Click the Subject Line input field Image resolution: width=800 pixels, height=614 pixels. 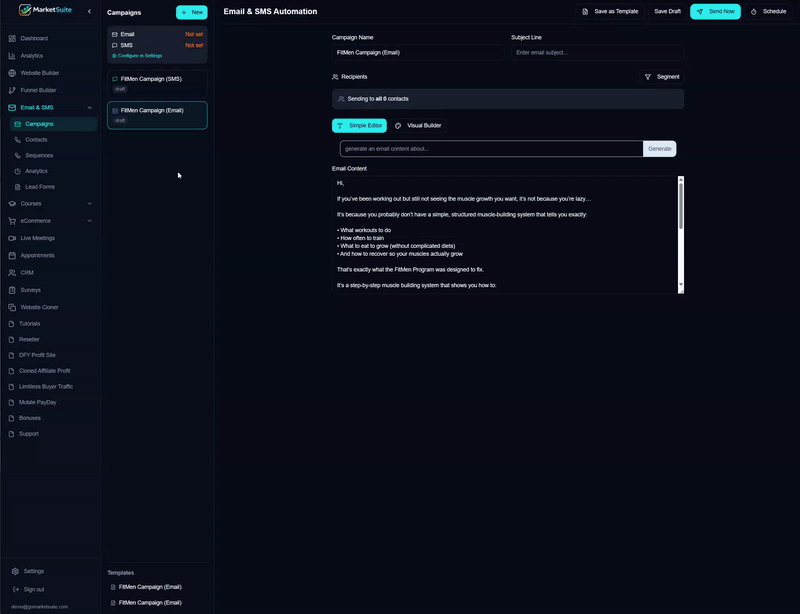point(597,52)
